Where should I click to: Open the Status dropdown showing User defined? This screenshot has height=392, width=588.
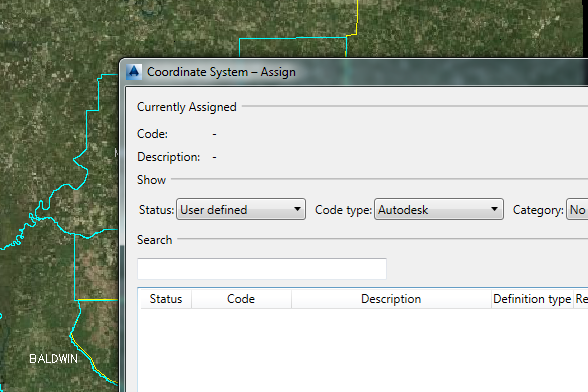241,209
